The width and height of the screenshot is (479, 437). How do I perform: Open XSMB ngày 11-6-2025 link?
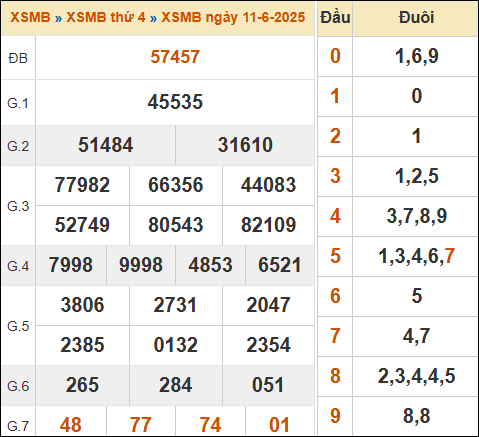[233, 17]
